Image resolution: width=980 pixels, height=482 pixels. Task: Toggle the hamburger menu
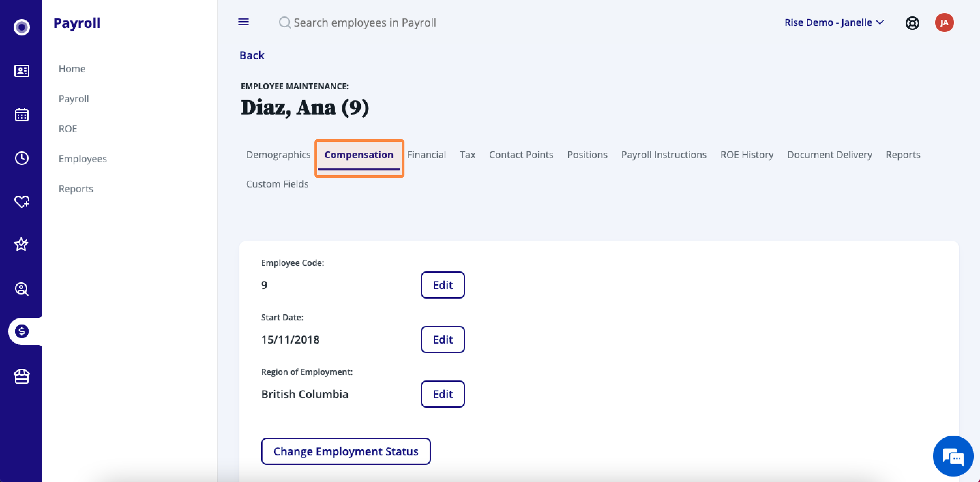pos(243,22)
